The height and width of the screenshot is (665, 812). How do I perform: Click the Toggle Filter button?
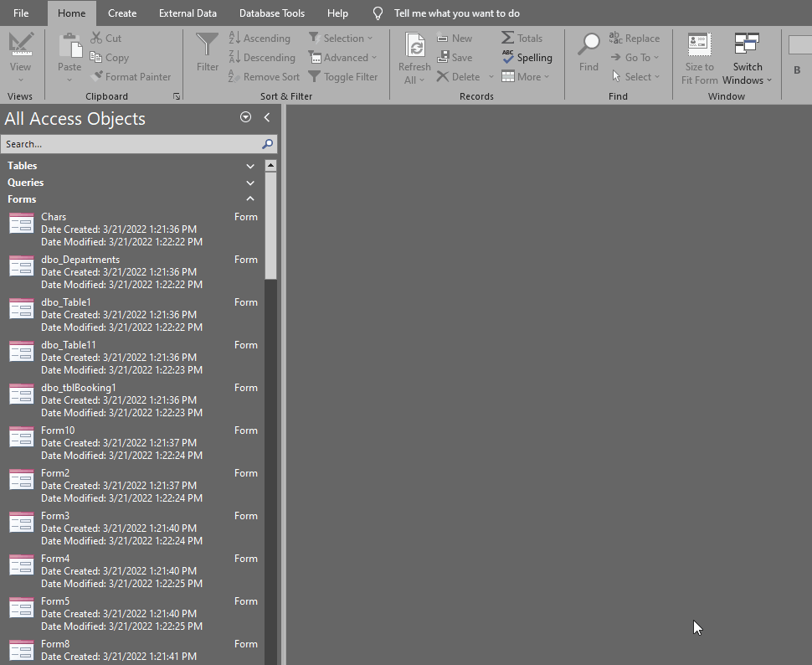point(343,77)
